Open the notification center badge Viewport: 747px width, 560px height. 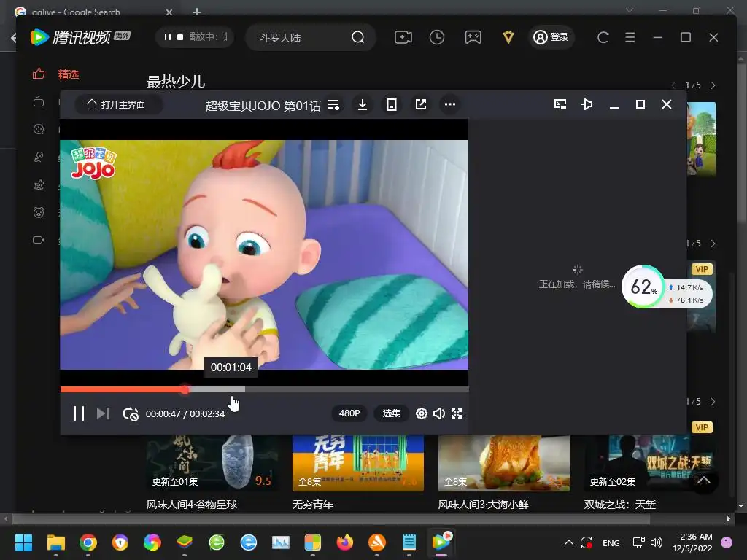point(727,542)
